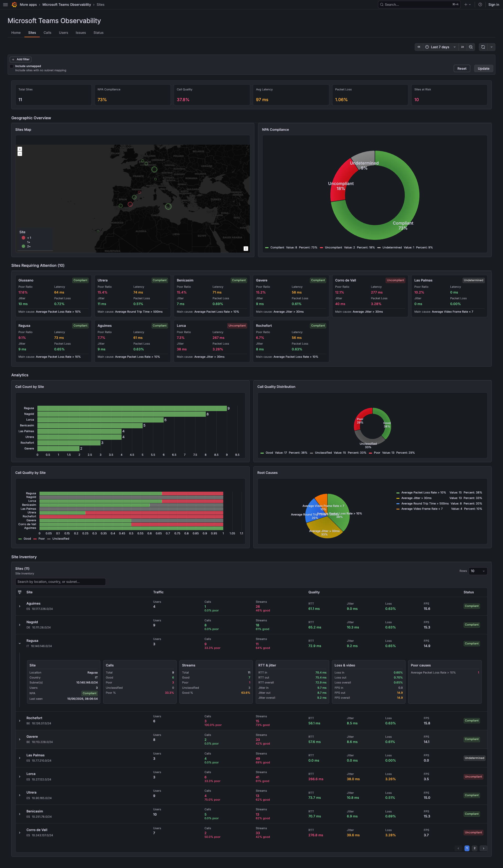Go to previous page of site inventory
Screen dimensions: 503x868
point(458,848)
